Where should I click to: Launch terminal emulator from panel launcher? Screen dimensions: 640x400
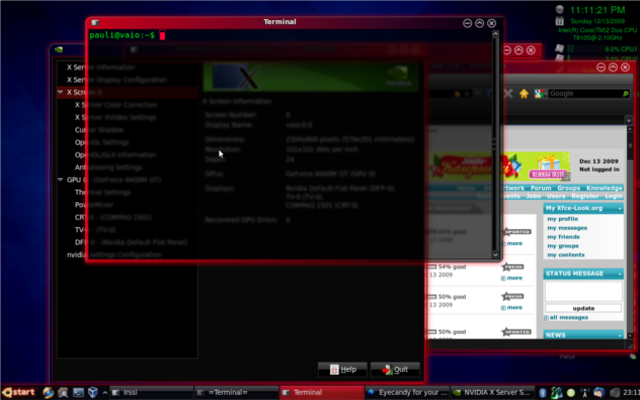point(78,393)
